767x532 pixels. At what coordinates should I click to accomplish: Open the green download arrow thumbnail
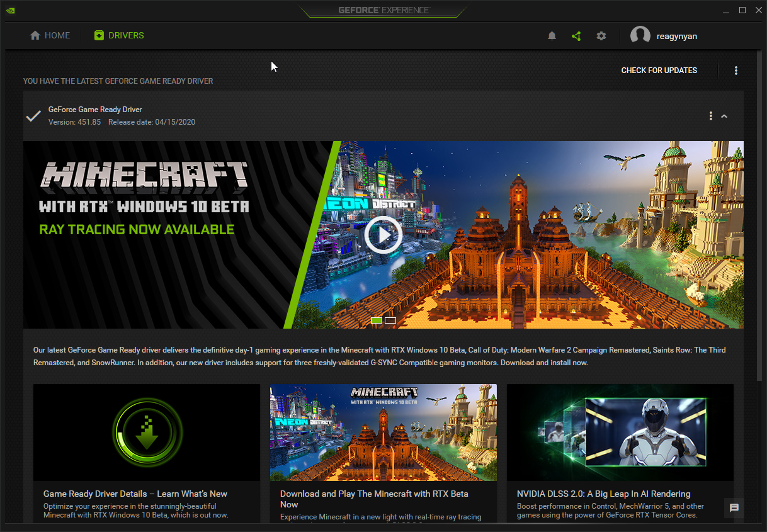pos(147,433)
